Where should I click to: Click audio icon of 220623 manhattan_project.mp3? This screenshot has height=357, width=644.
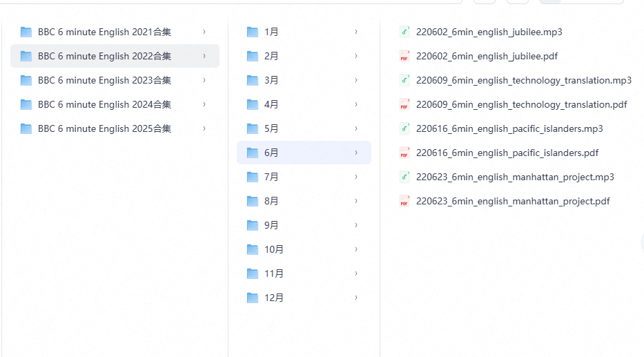pyautogui.click(x=404, y=177)
